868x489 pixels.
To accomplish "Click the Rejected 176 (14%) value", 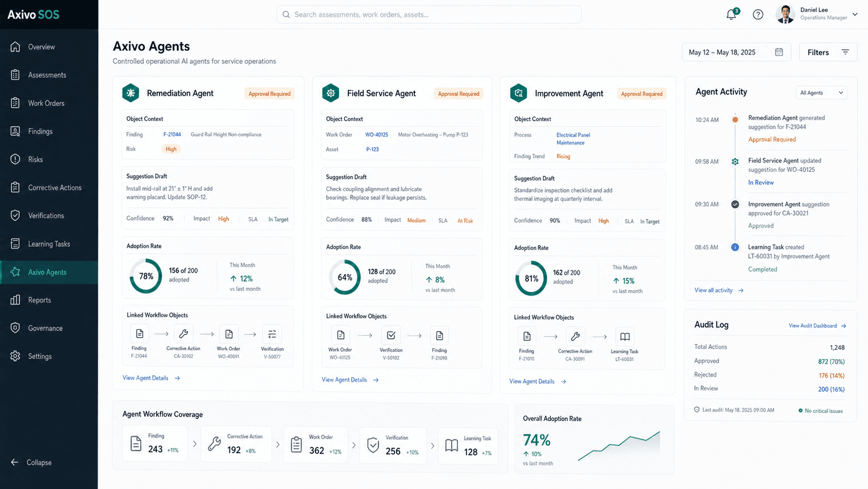I will [832, 375].
